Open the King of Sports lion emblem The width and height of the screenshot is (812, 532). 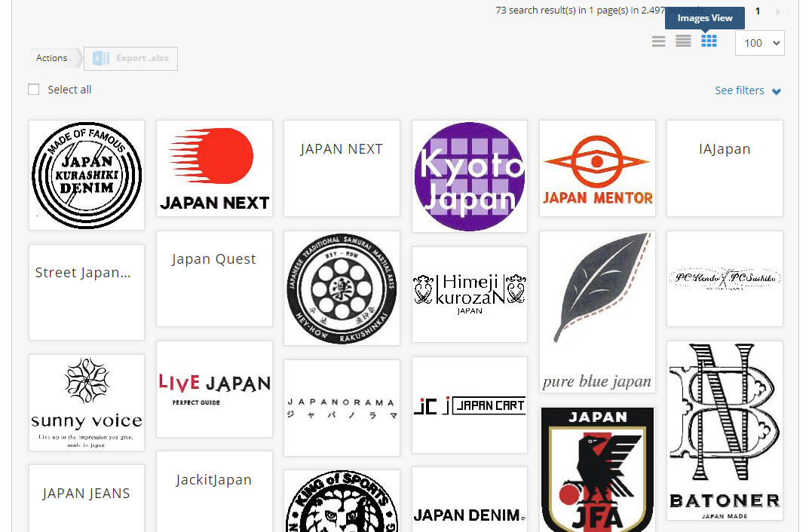[x=342, y=501]
